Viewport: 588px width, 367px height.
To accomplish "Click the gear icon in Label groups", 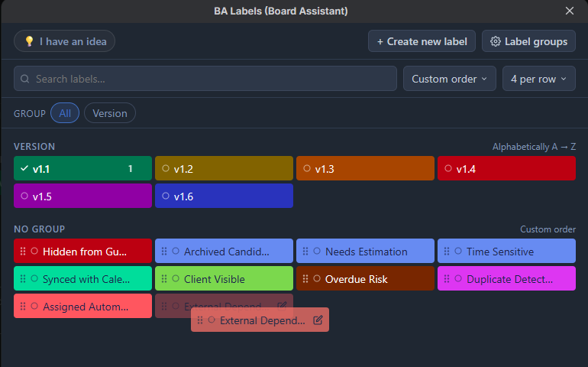I will click(496, 41).
